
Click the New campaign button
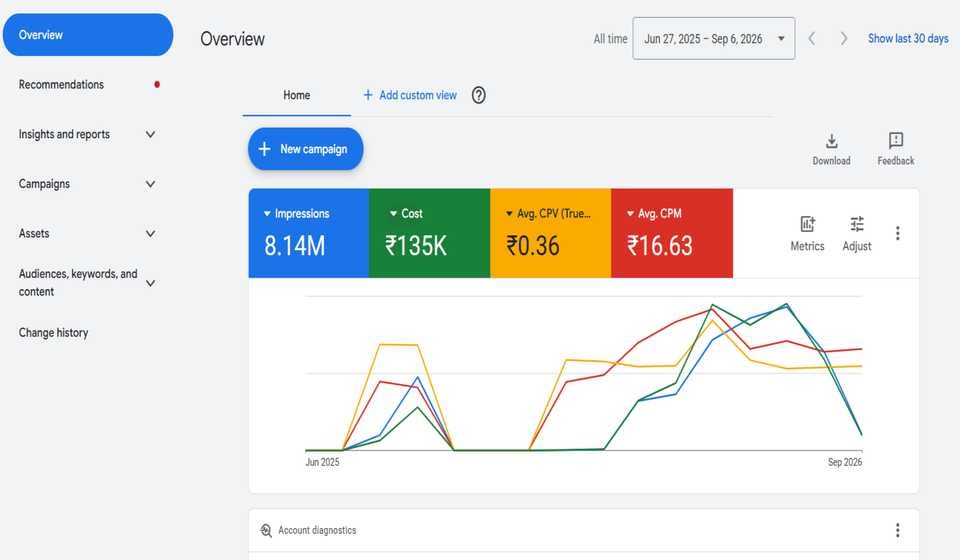[x=306, y=149]
